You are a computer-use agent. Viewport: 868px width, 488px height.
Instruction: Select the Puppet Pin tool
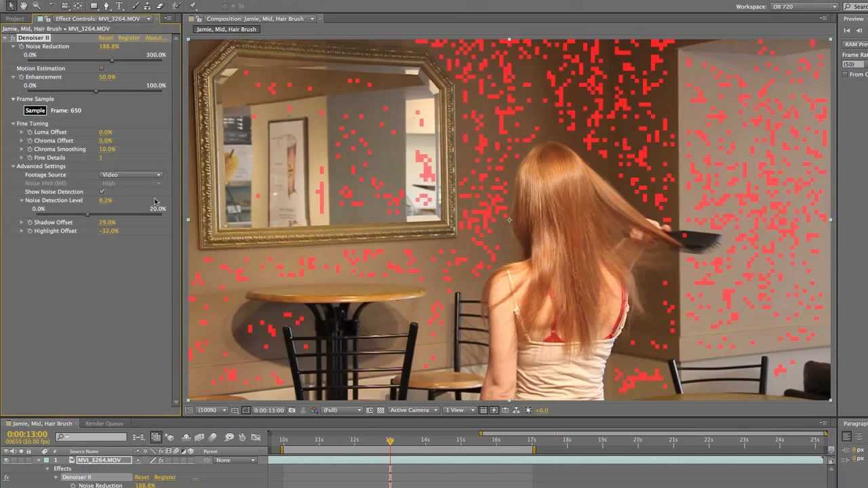click(x=192, y=5)
